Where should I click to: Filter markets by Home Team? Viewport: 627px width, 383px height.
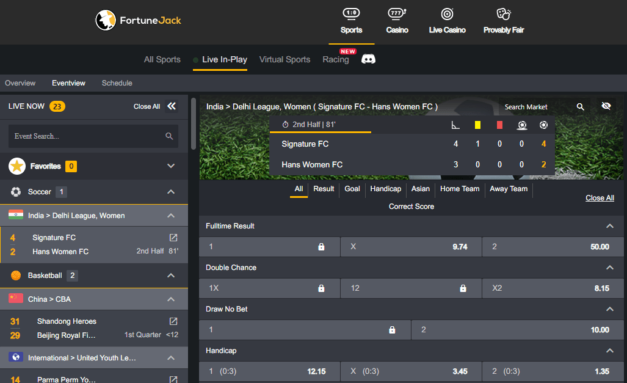(459, 189)
